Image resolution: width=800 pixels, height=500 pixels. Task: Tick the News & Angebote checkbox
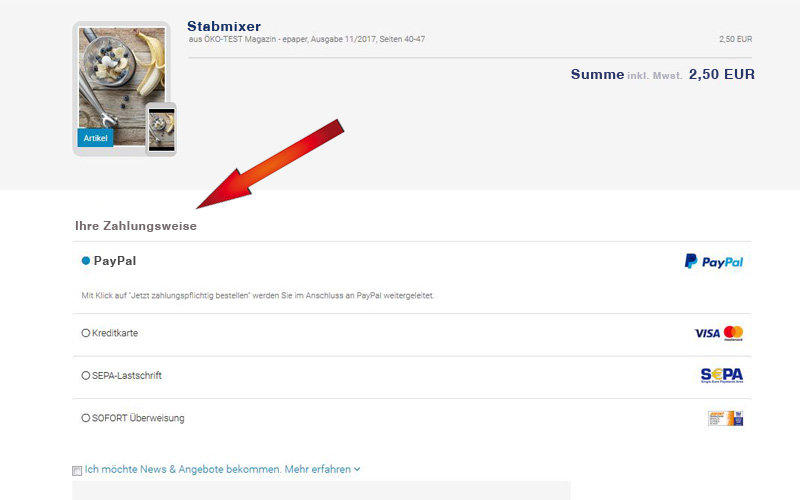[77, 470]
